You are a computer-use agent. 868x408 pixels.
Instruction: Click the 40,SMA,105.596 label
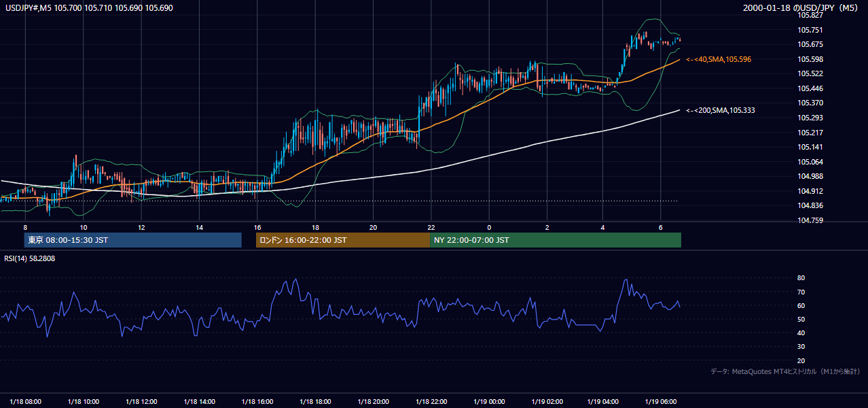pos(719,60)
